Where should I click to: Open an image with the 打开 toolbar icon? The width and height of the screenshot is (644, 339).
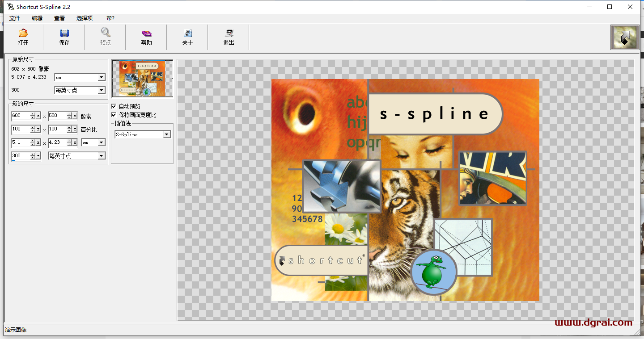click(23, 33)
